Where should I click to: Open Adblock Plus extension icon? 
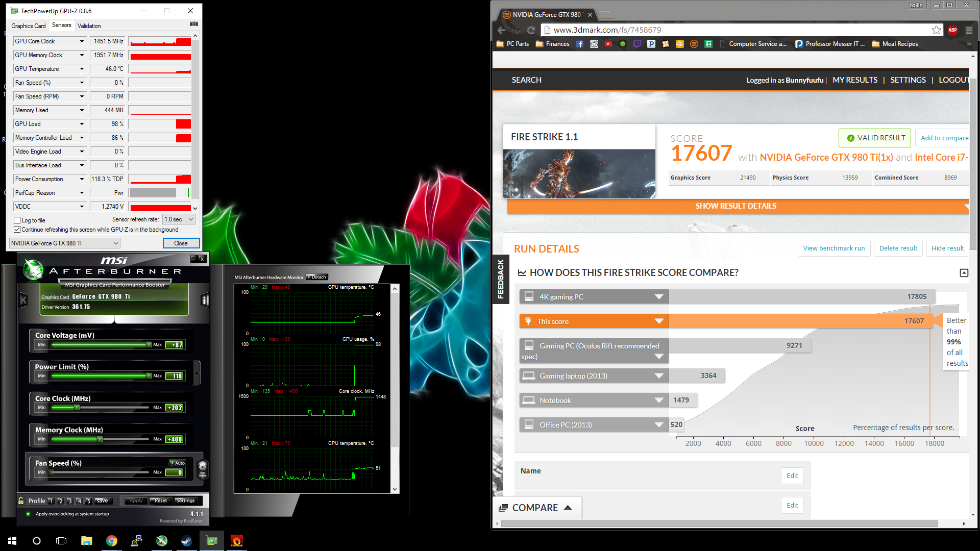point(952,30)
